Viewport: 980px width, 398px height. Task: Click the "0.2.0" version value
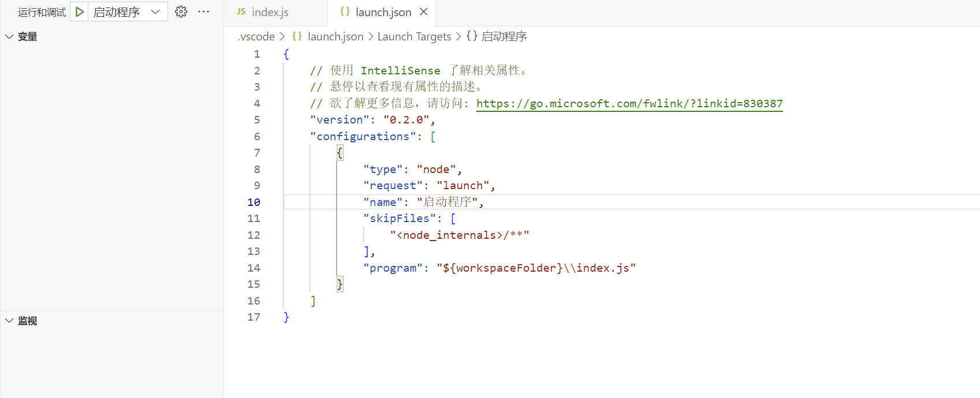[407, 119]
